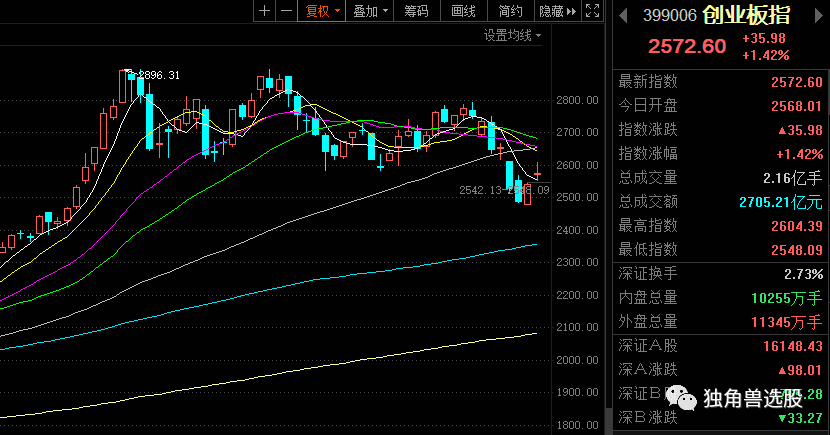Click the 深A涨跌 value 98.01

coord(800,370)
